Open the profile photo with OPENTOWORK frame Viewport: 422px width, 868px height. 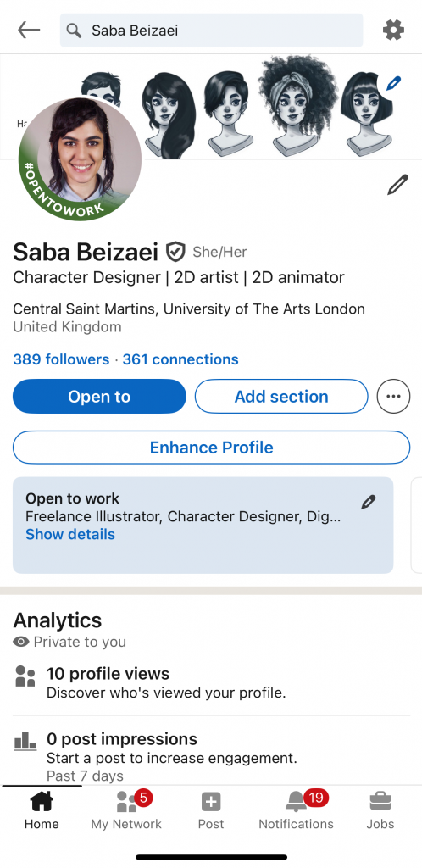tap(80, 159)
